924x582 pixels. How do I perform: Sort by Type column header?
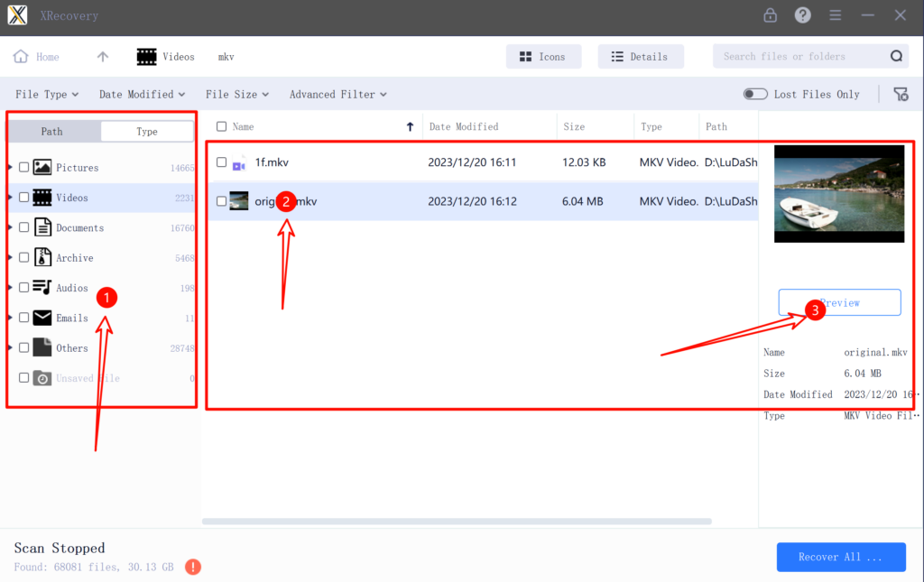(651, 126)
